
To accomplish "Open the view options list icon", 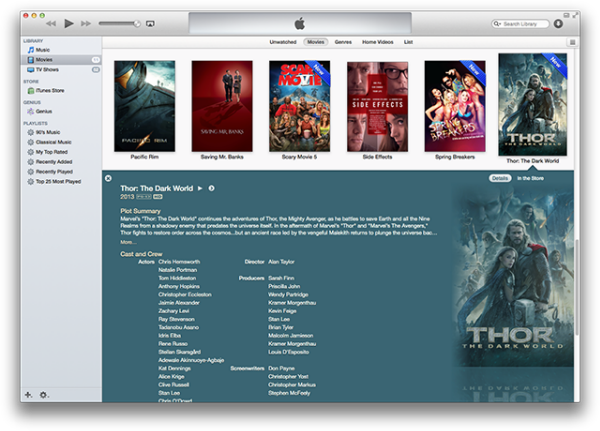I will pyautogui.click(x=572, y=42).
